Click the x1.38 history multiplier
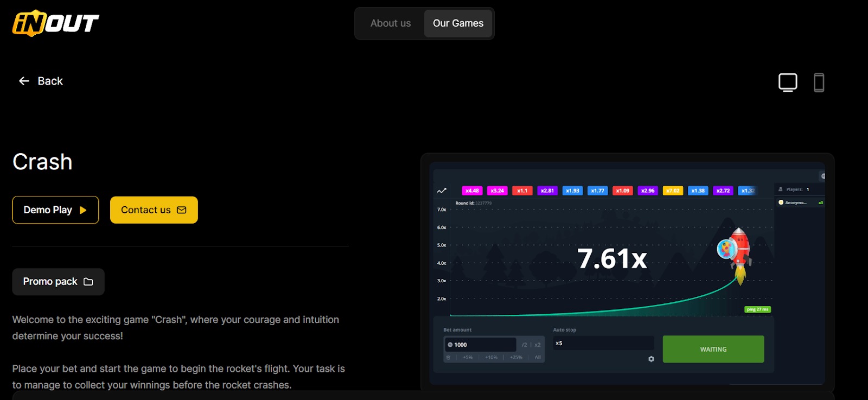 tap(698, 191)
